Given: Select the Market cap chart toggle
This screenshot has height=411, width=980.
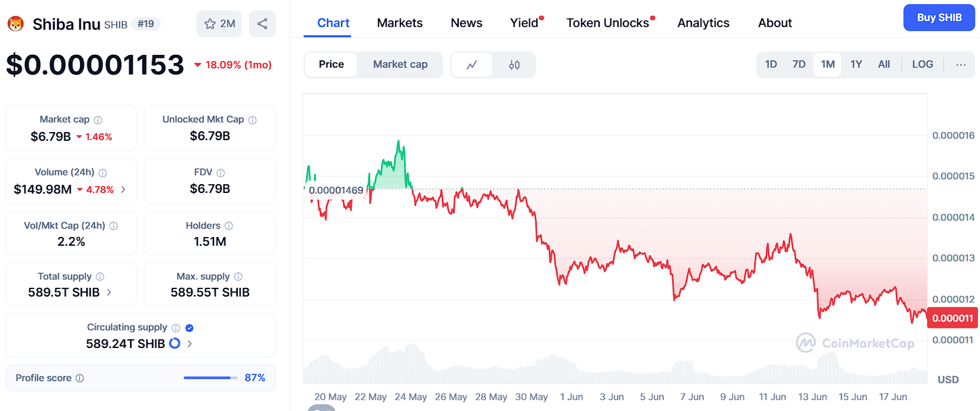Looking at the screenshot, I should pos(400,64).
